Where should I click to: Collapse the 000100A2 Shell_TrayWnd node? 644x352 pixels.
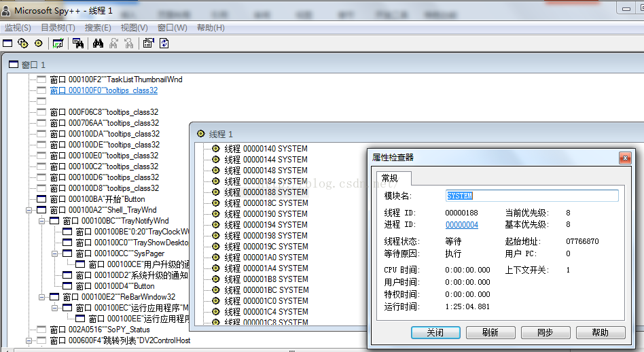[29, 210]
